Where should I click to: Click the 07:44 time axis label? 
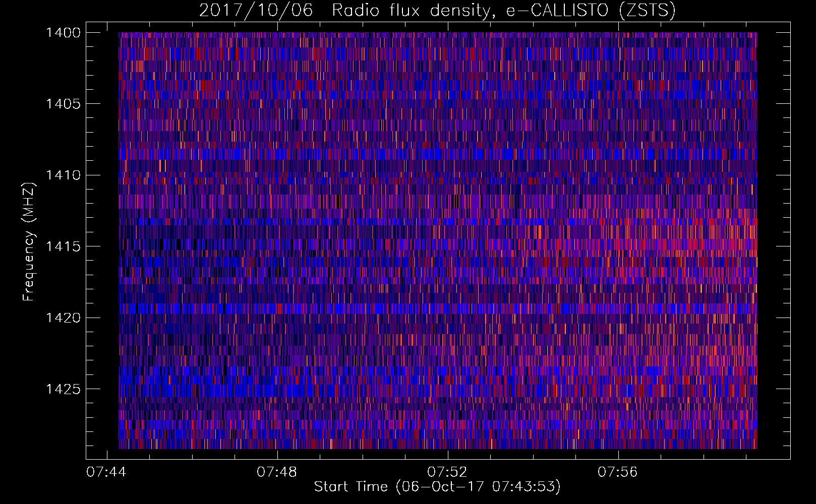pos(106,472)
